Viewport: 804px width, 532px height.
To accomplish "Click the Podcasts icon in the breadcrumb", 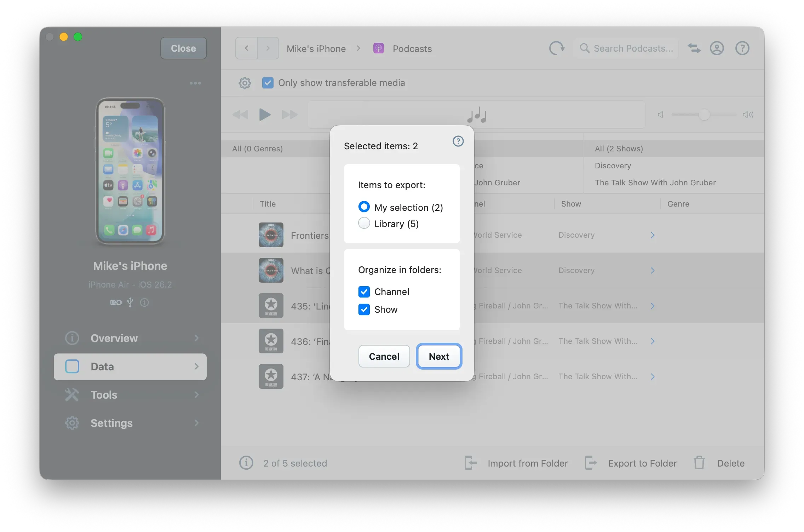I will tap(379, 48).
